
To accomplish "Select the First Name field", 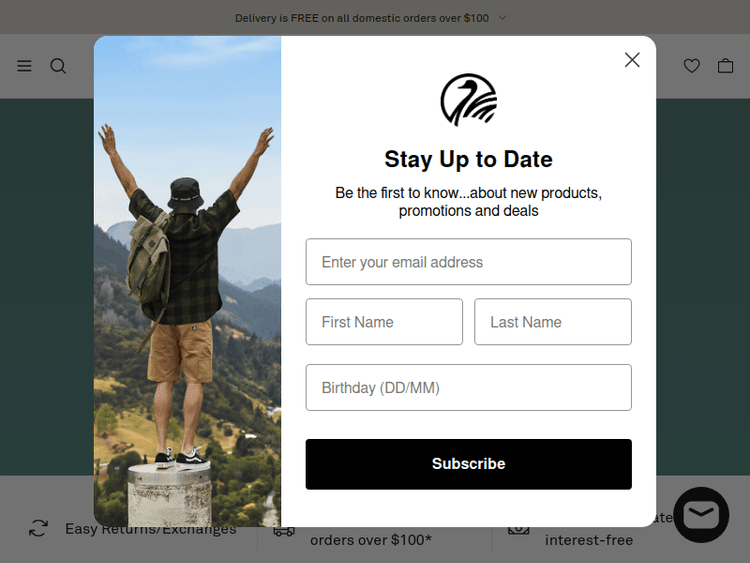I will click(x=384, y=321).
